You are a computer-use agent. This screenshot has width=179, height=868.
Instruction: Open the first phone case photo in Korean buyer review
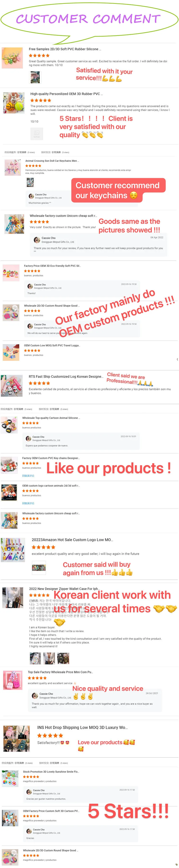coord(35,658)
